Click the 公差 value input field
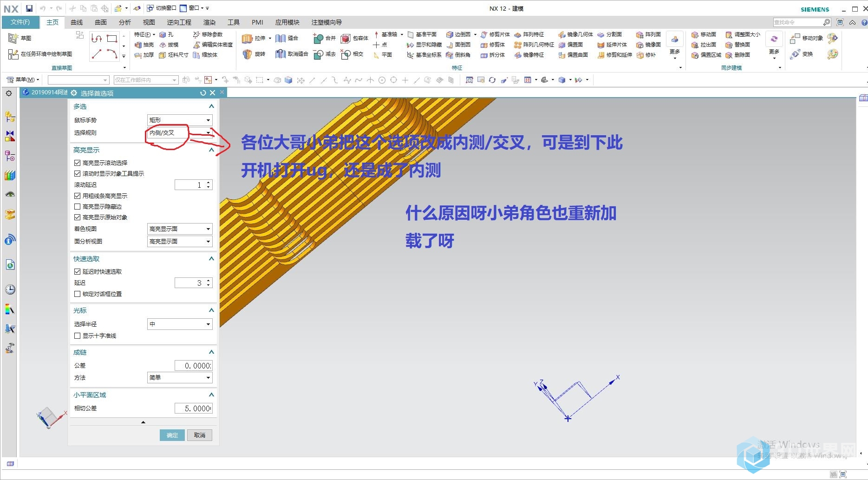Image resolution: width=868 pixels, height=480 pixels. (194, 366)
